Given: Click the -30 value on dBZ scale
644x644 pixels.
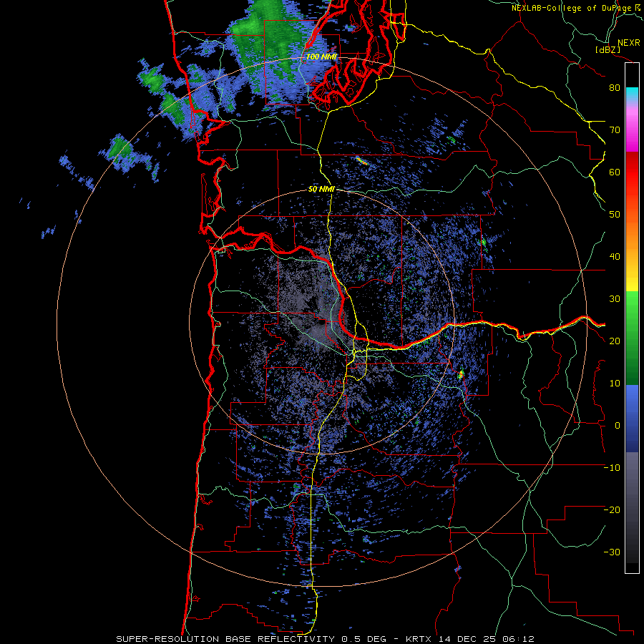Looking at the screenshot, I should (612, 552).
